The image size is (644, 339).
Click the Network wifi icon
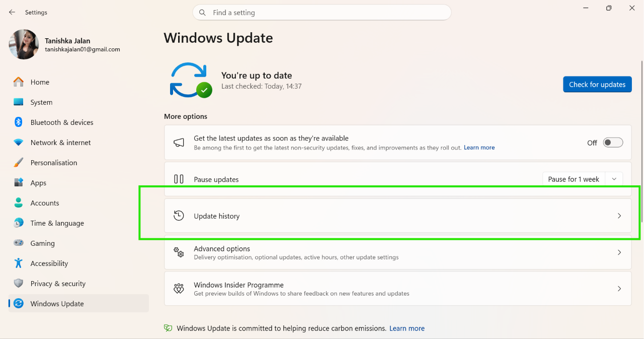click(x=19, y=143)
